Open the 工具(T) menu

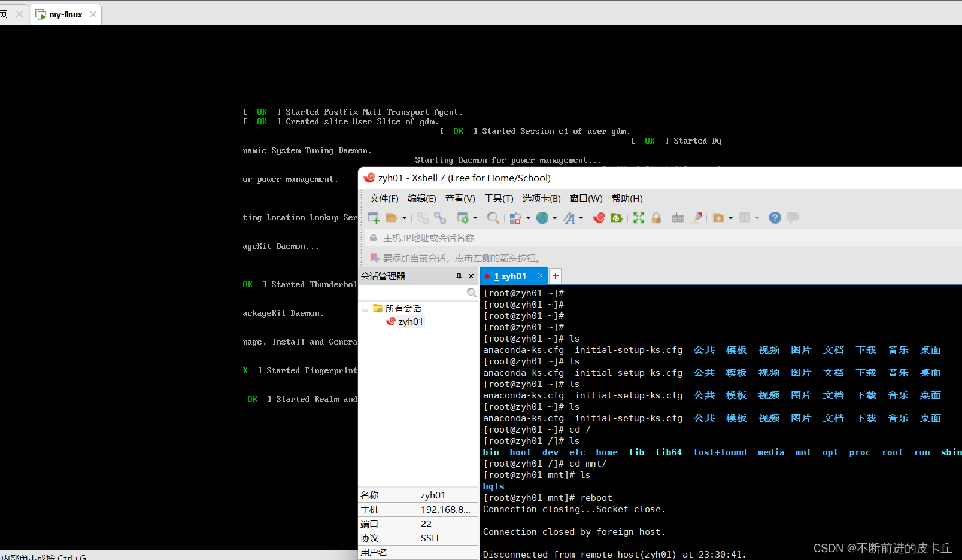coord(499,199)
